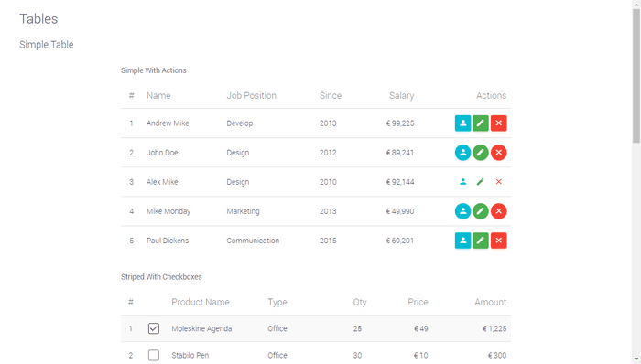Click the Name column header
The width and height of the screenshot is (641, 364).
coord(158,95)
